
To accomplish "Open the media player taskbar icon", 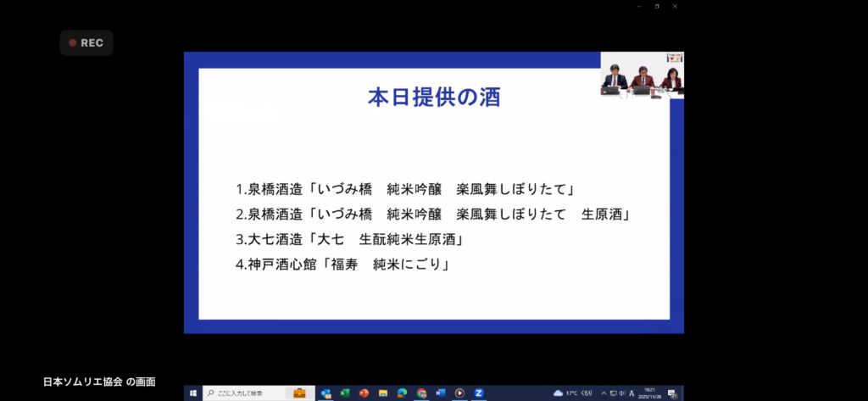I will 459,393.
